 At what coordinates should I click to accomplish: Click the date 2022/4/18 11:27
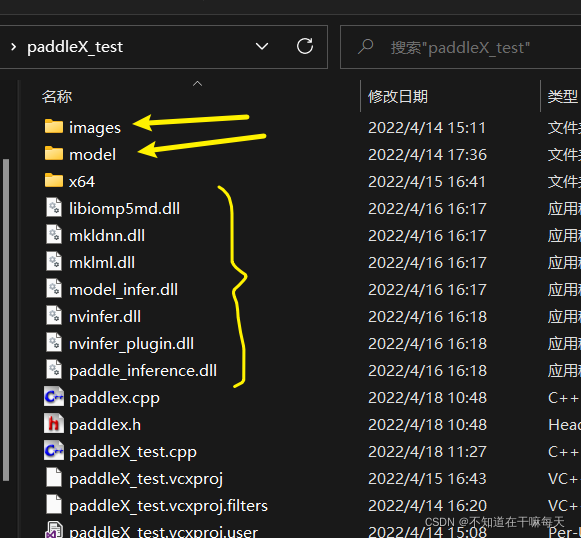pos(427,452)
